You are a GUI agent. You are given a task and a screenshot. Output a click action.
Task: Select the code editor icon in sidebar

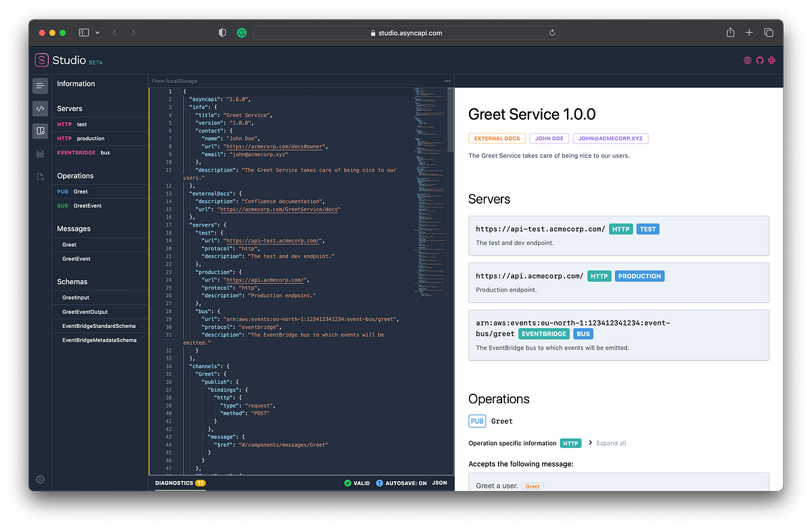click(x=40, y=108)
